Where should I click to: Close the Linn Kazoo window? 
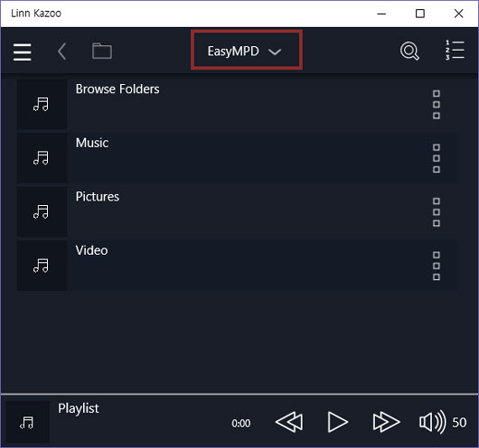coord(458,14)
